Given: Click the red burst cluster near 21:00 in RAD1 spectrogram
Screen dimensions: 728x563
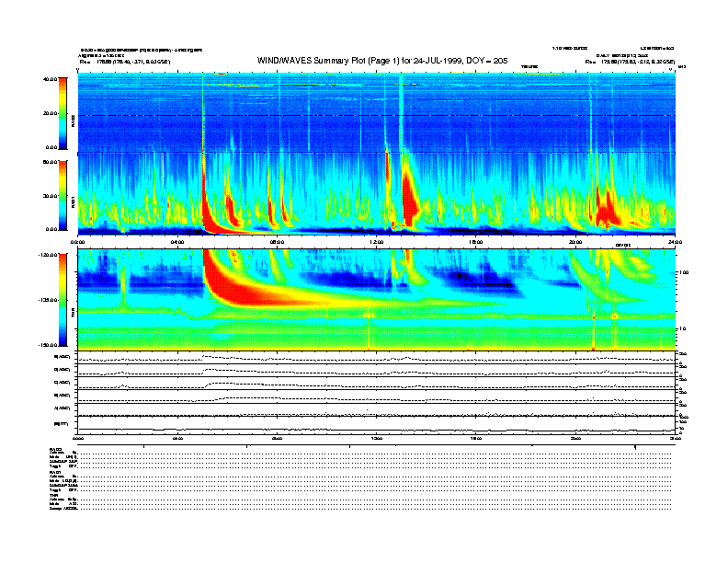Looking at the screenshot, I should [x=606, y=212].
